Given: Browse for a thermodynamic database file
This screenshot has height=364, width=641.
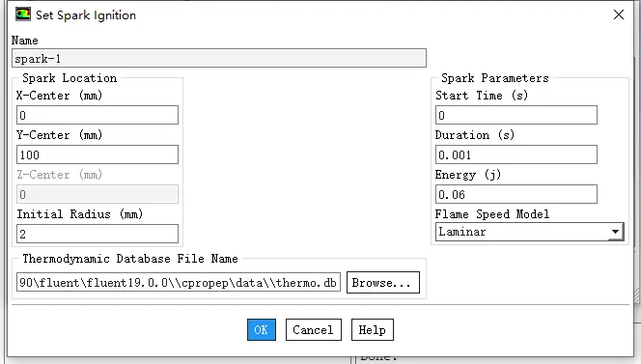Looking at the screenshot, I should (383, 282).
